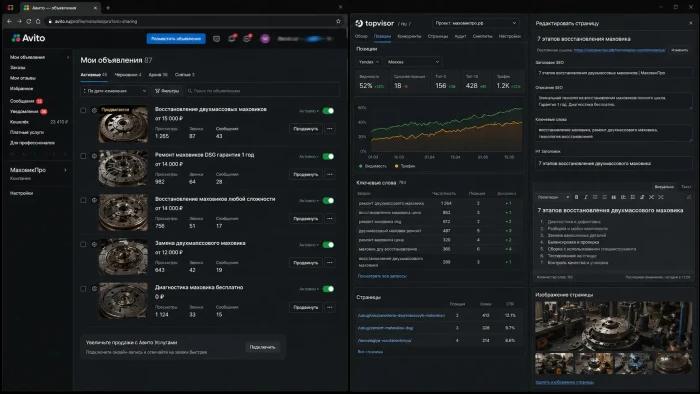Click the browser address bar URL
The height and width of the screenshot is (394, 700).
coord(96,21)
